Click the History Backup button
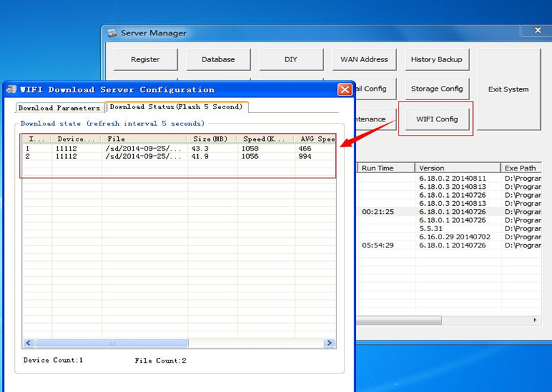Screen dimensions: 552x392 tap(437, 59)
